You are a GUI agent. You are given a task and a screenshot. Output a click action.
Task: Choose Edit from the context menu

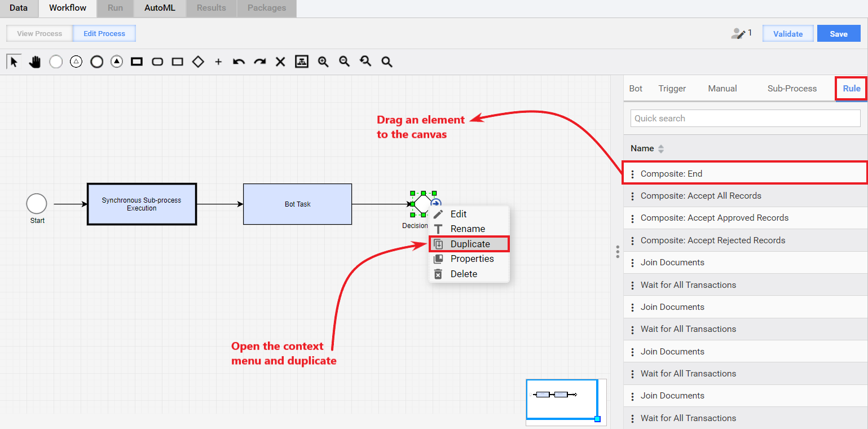point(469,214)
